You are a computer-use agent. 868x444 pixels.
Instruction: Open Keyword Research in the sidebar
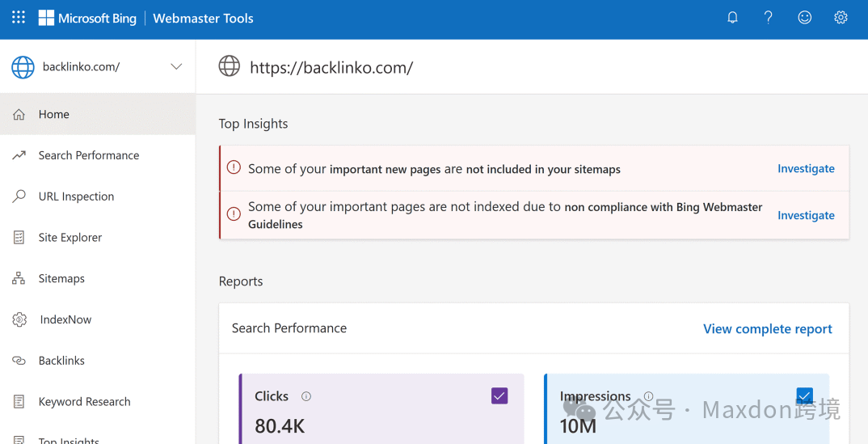pyautogui.click(x=98, y=401)
